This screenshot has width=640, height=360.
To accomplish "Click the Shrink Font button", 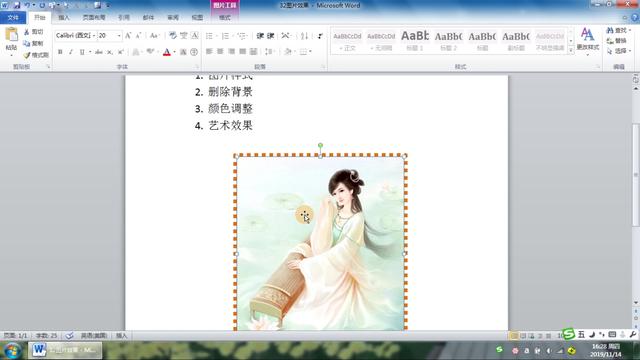I will (138, 36).
